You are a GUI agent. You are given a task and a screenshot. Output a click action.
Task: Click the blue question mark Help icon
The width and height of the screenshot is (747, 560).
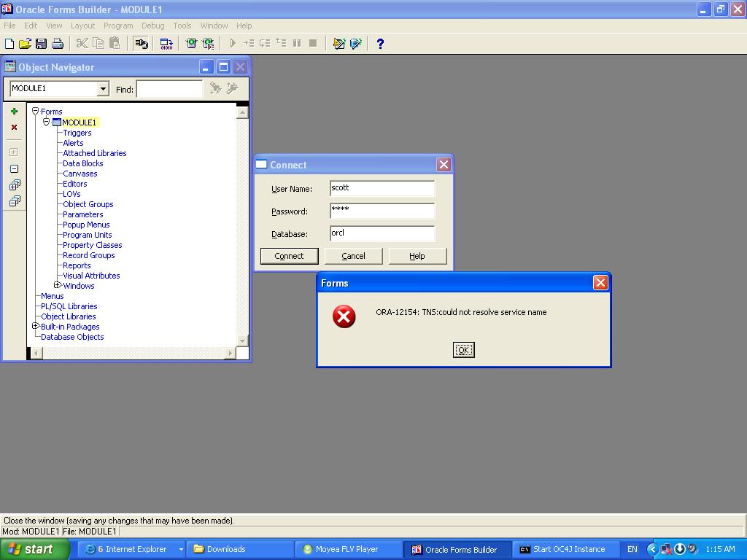pyautogui.click(x=380, y=44)
